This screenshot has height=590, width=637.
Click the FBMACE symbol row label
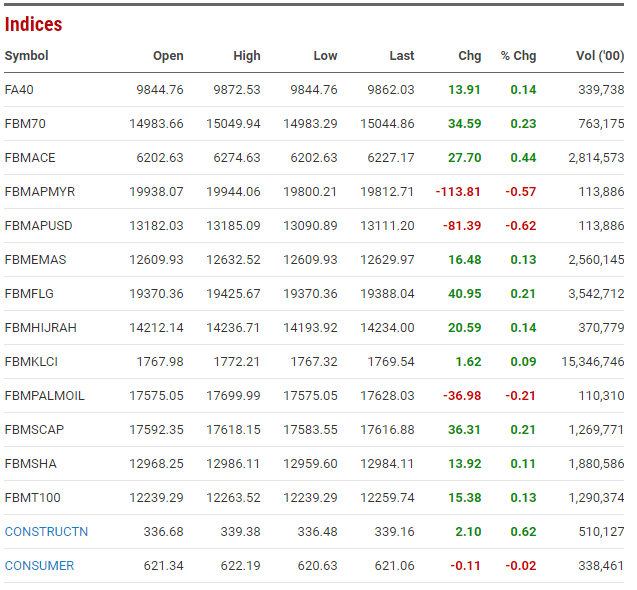point(30,158)
